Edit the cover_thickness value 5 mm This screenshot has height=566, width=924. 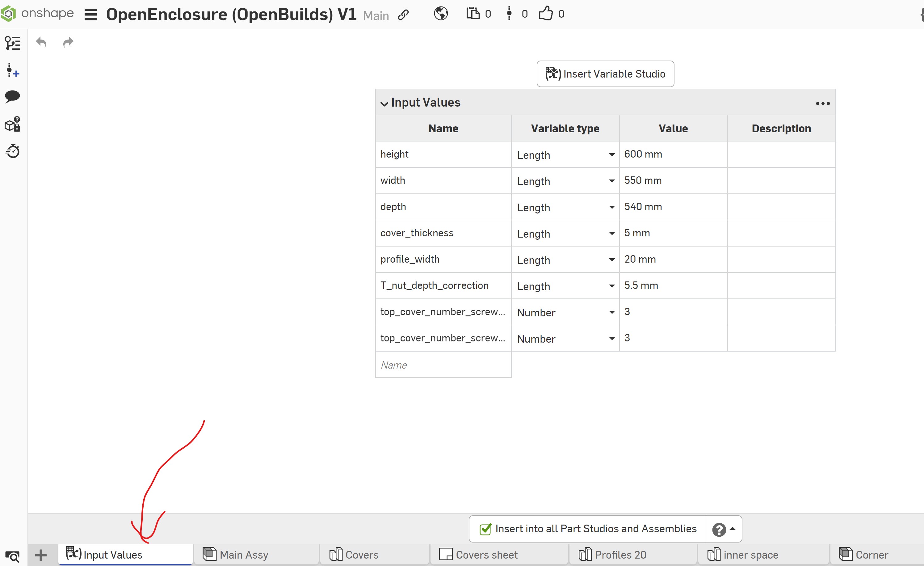(x=673, y=233)
